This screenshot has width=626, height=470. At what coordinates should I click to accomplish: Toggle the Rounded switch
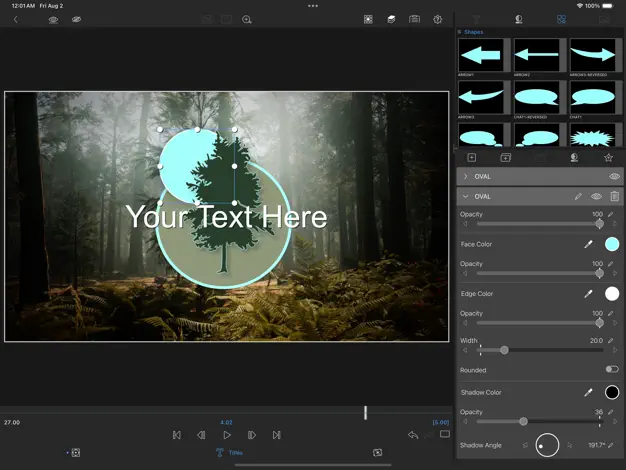[x=611, y=369]
